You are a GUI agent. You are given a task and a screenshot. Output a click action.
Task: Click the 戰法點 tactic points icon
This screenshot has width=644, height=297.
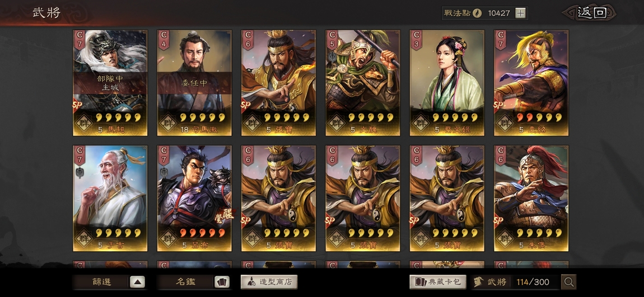coord(477,13)
